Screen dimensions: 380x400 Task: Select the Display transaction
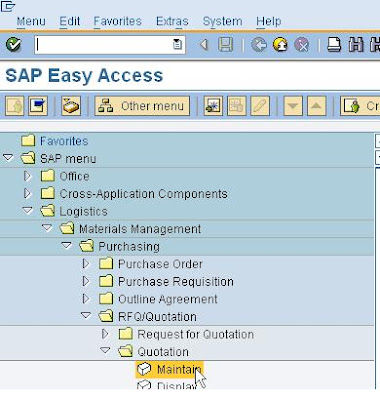pyautogui.click(x=177, y=385)
